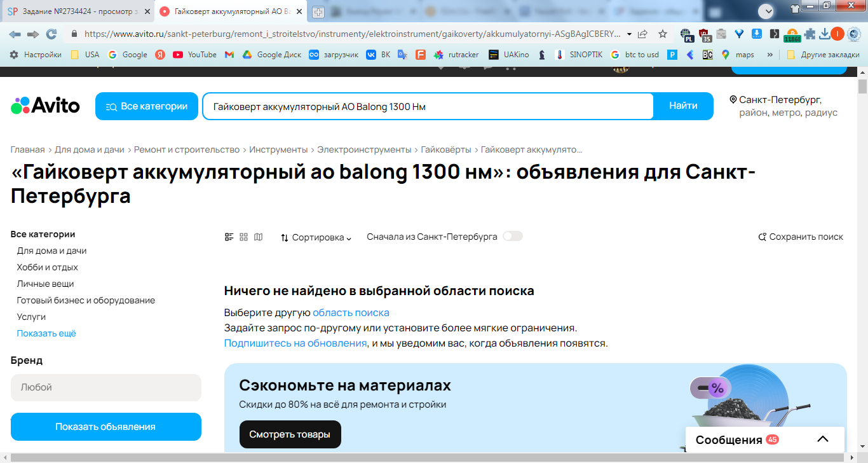
Task: Open the orange profile avatar
Action: [x=837, y=34]
